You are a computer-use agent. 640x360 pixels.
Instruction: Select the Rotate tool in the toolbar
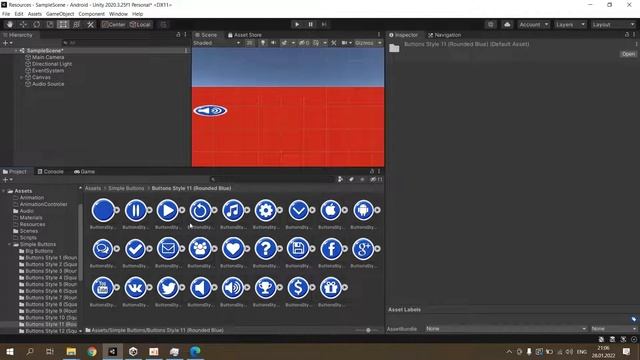click(37, 24)
